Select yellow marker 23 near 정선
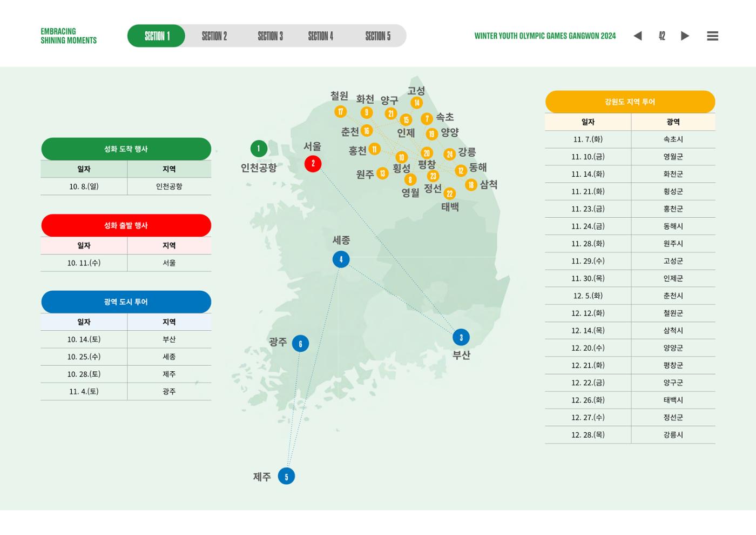The image size is (756, 535). coord(433,176)
